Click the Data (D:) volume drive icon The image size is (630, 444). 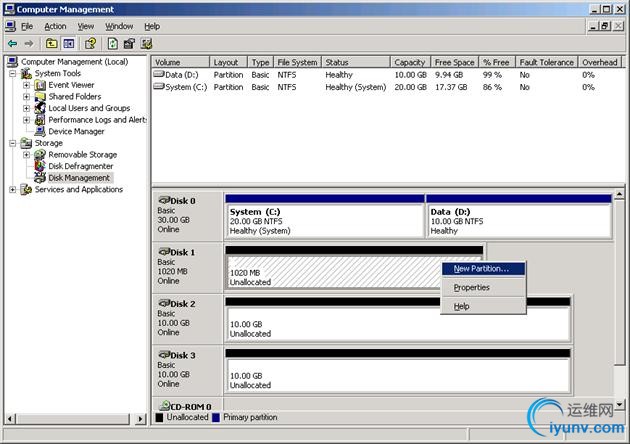point(159,74)
